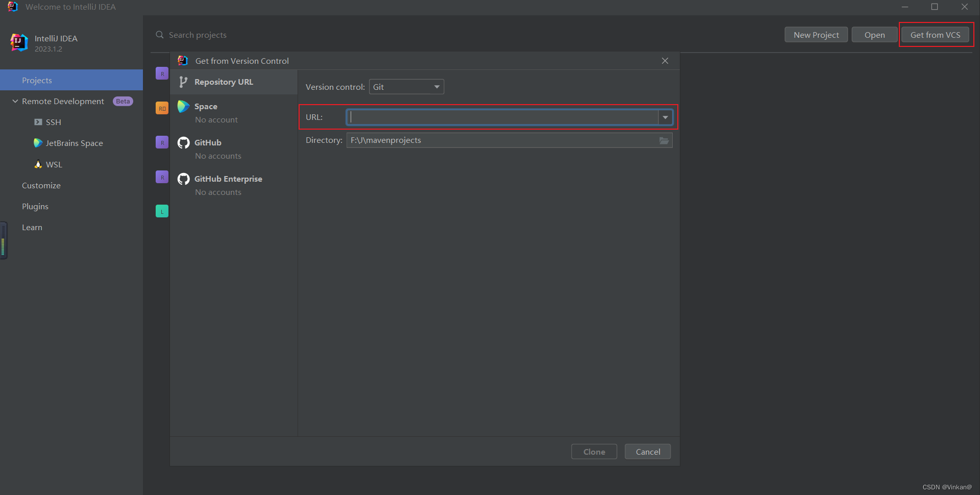This screenshot has height=495, width=980.
Task: Cancel the Get from Version Control dialog
Action: [647, 451]
